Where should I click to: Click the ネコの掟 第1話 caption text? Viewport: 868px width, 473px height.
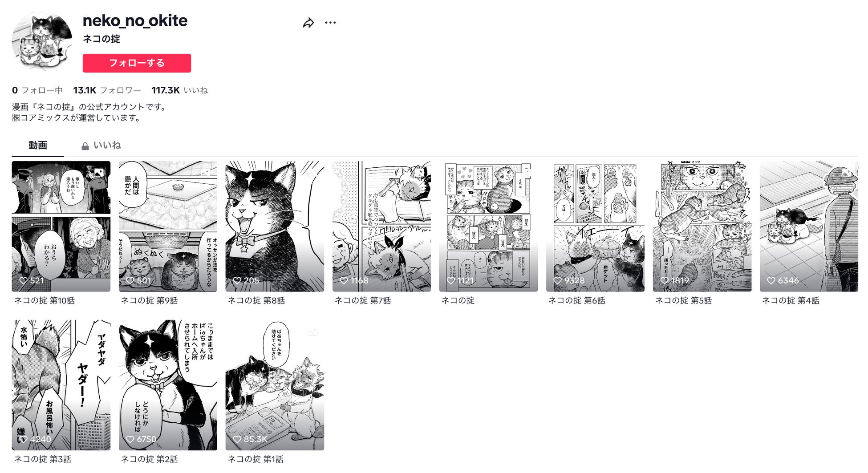(256, 459)
